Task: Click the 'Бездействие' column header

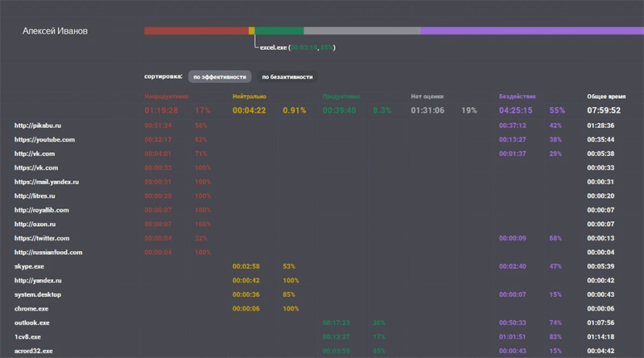Action: [518, 97]
